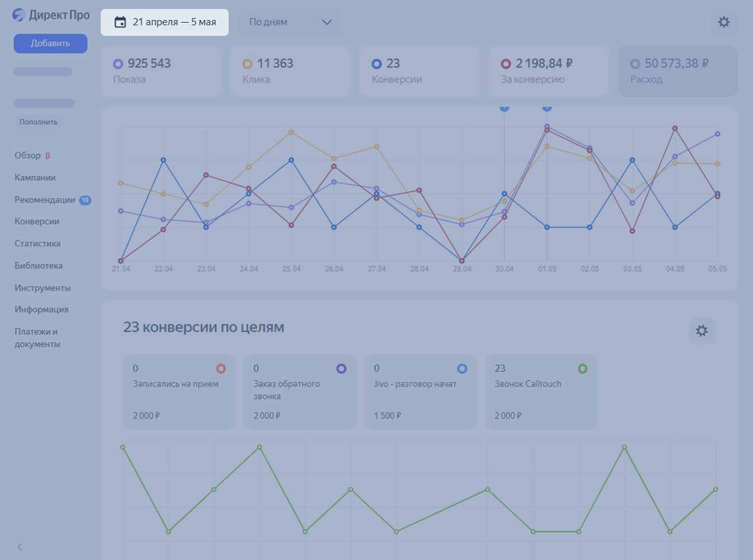Collapse sidebar with bottom-left arrow
The image size is (753, 560).
(x=20, y=547)
